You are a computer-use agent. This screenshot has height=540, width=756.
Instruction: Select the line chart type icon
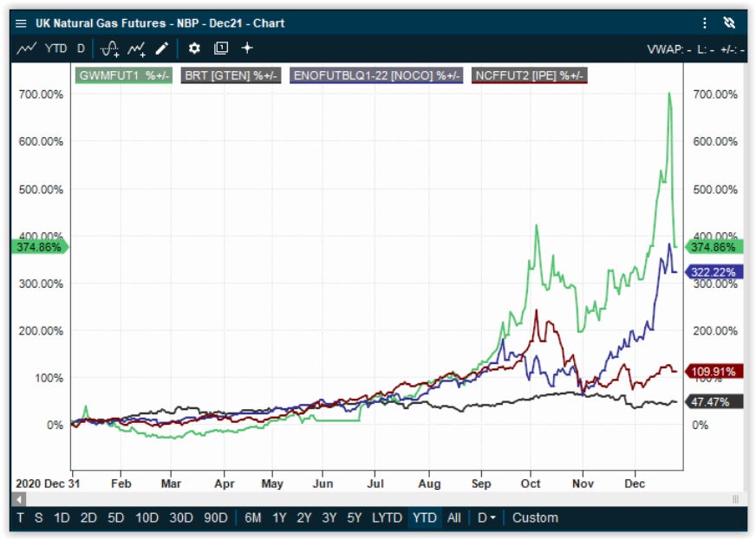[x=27, y=49]
